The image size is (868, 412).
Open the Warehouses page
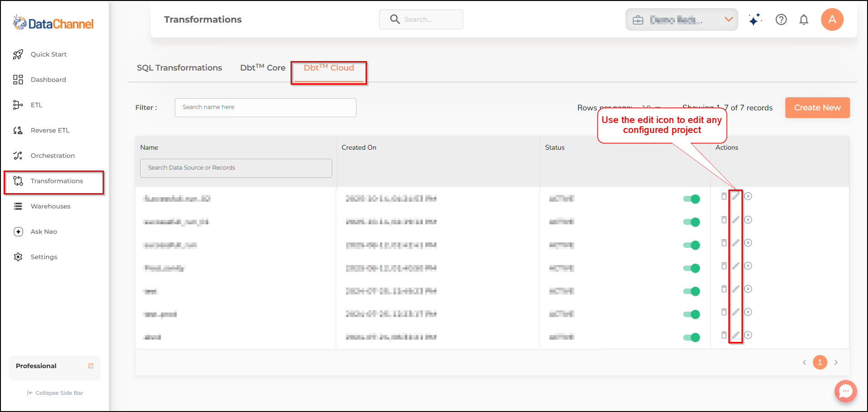[x=42, y=206]
